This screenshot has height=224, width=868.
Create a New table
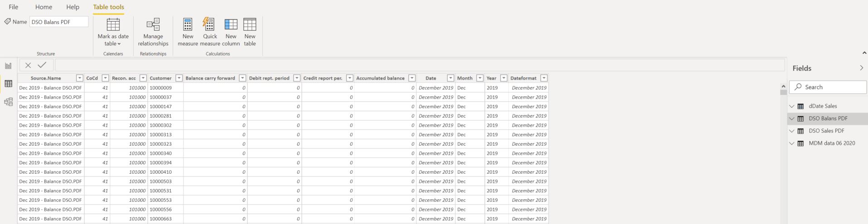click(250, 32)
